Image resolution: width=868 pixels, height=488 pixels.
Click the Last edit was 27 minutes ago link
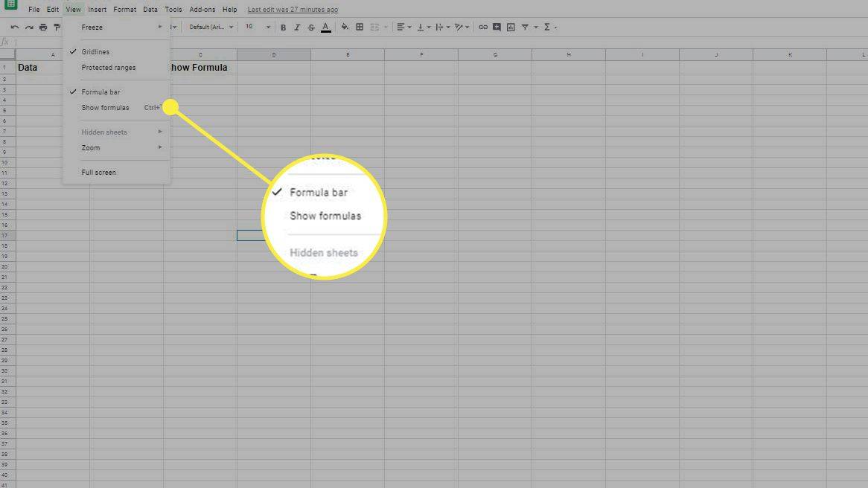[292, 9]
